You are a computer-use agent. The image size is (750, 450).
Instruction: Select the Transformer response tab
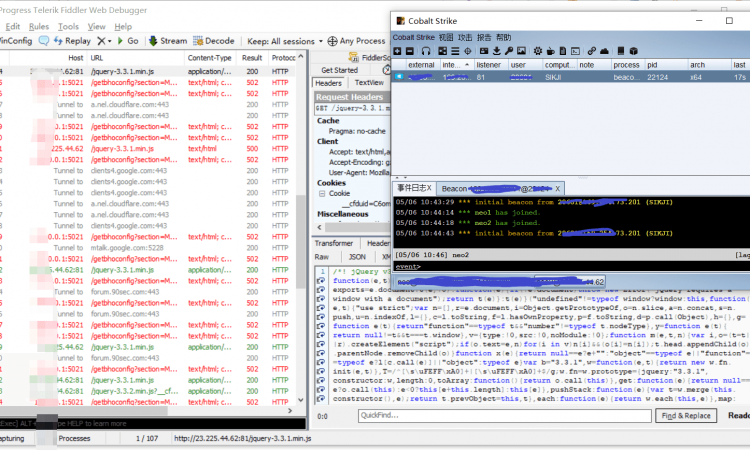click(x=334, y=243)
